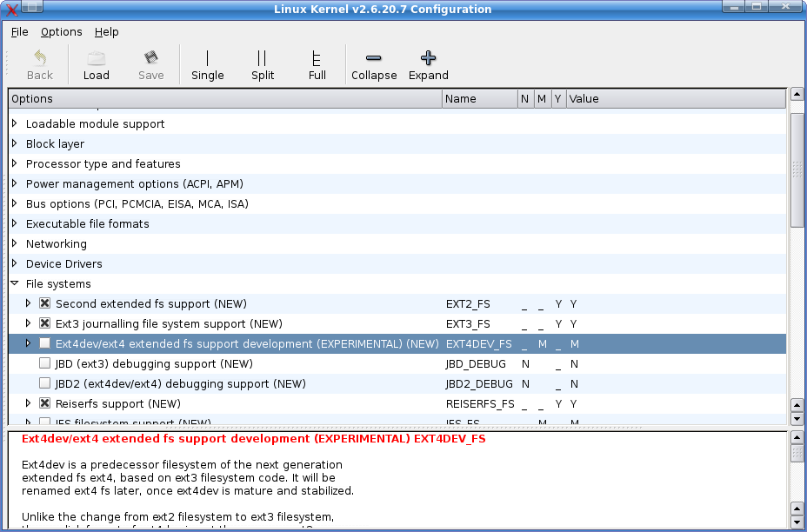The height and width of the screenshot is (532, 807).
Task: Switch to Full view mode
Action: (317, 58)
